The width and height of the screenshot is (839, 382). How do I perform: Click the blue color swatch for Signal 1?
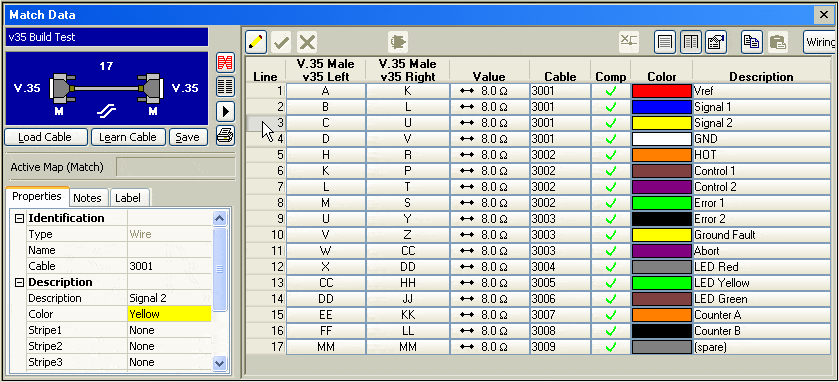pos(661,107)
